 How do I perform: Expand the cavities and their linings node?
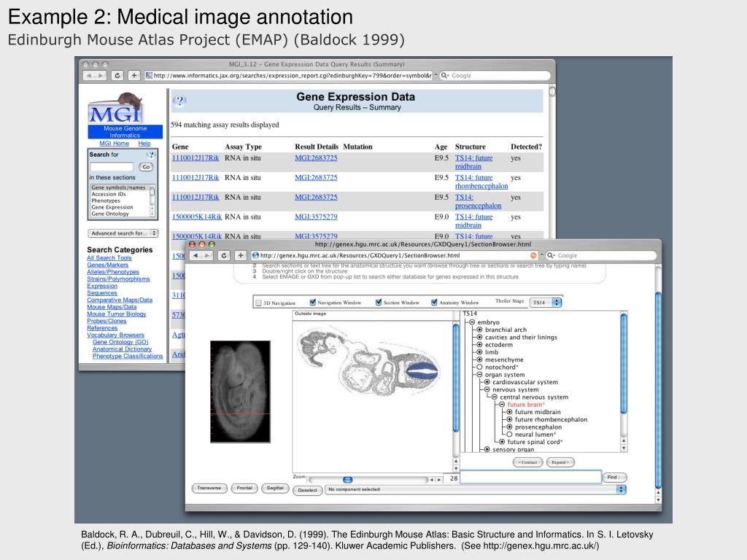pos(480,337)
